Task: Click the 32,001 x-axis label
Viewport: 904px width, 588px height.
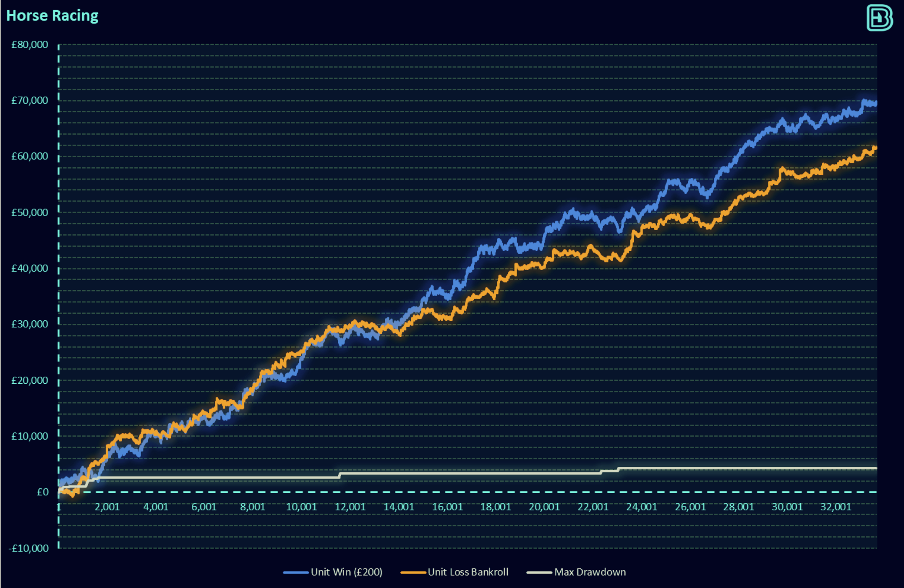Action: tap(836, 507)
